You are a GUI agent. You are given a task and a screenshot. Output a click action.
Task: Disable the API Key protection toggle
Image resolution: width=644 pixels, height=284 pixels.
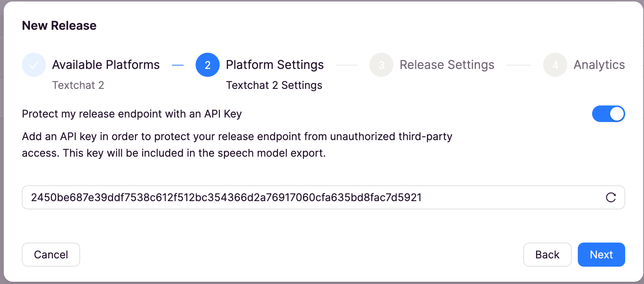click(608, 114)
